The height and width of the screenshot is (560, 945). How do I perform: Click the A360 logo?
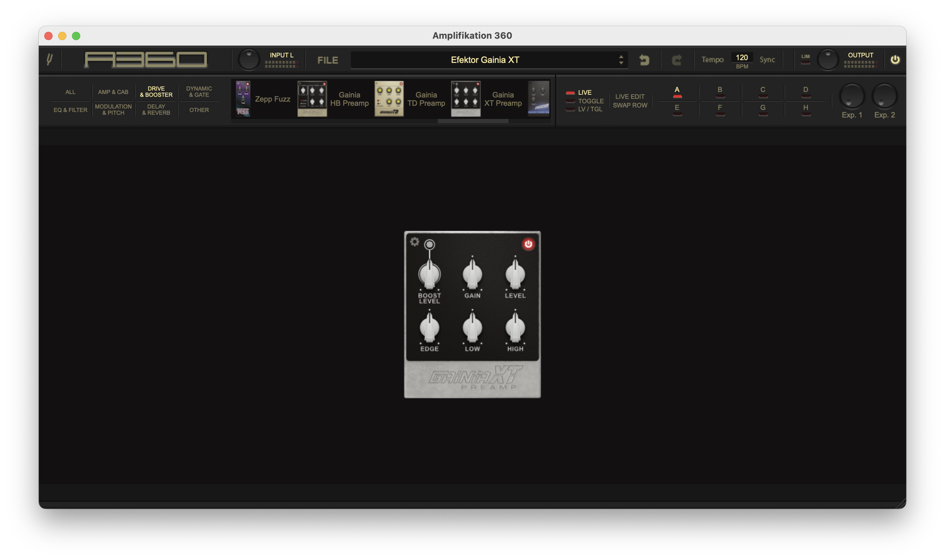(x=146, y=59)
